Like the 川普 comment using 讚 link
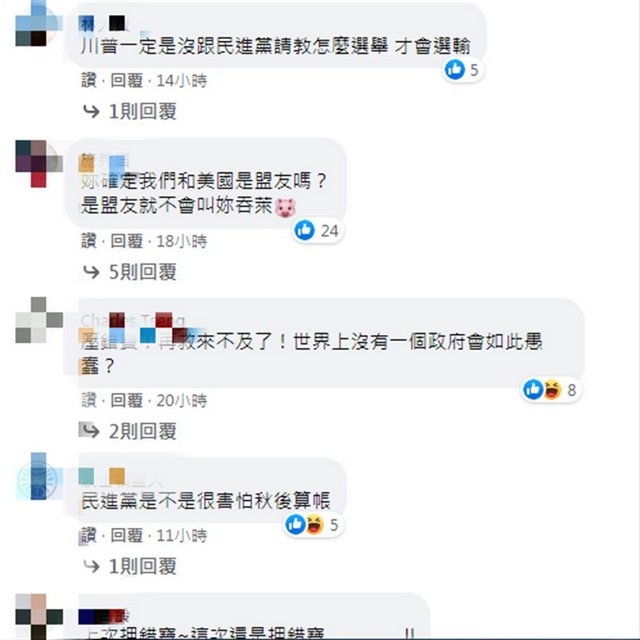The height and width of the screenshot is (640, 640). click(x=89, y=80)
